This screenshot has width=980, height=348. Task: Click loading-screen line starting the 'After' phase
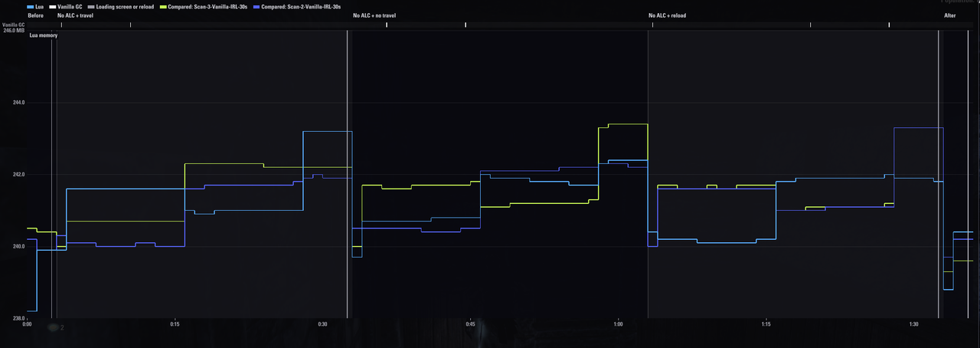(938, 174)
